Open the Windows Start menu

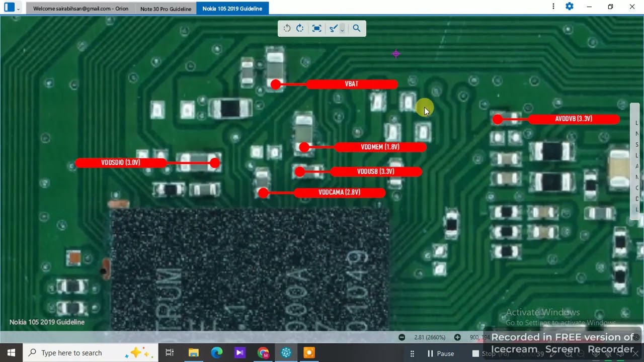click(11, 353)
